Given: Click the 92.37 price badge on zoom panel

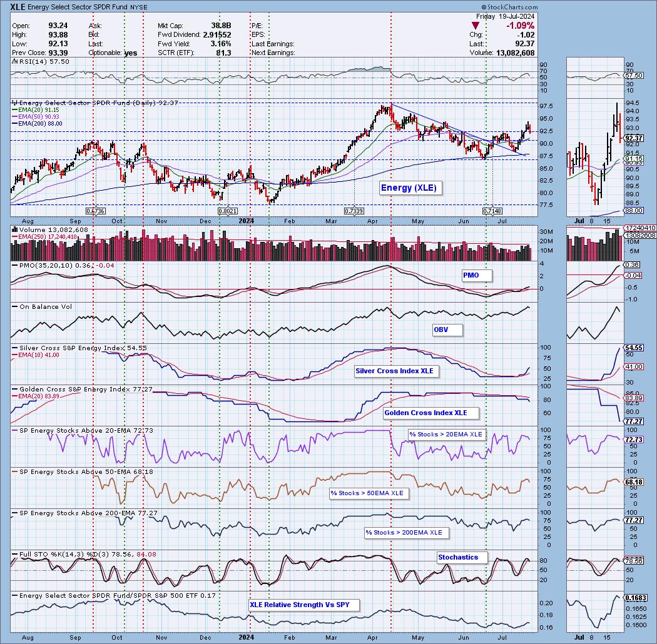Looking at the screenshot, I should pos(634,138).
